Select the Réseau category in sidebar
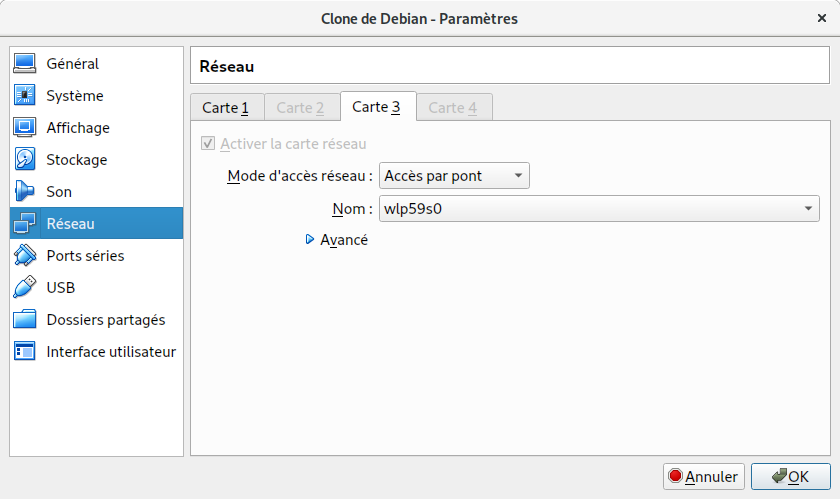The height and width of the screenshot is (499, 840). pos(96,223)
